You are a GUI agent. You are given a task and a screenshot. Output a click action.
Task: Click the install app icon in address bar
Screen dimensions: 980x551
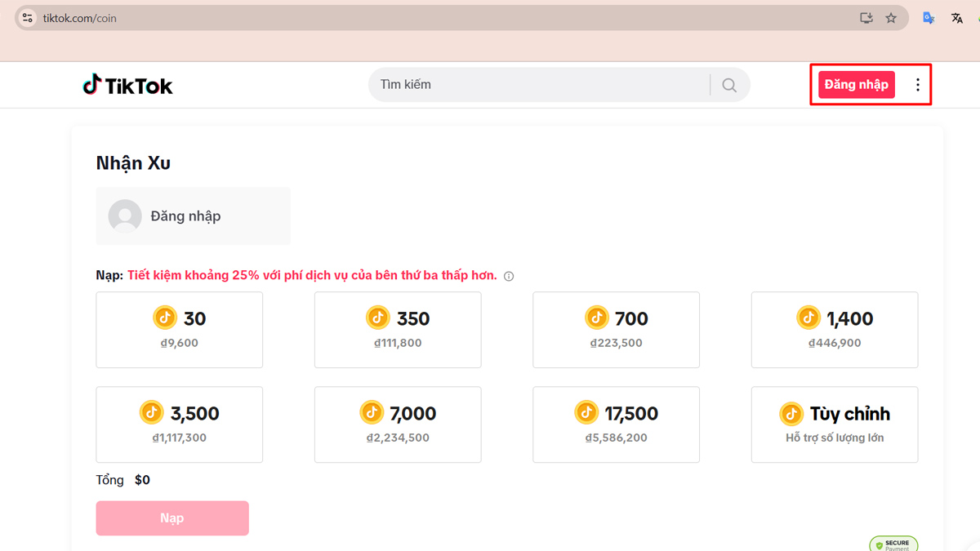[x=866, y=18]
